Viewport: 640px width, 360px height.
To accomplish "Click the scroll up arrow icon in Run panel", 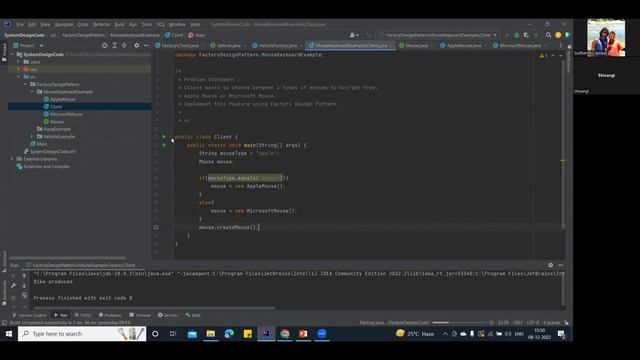I will point(24,276).
